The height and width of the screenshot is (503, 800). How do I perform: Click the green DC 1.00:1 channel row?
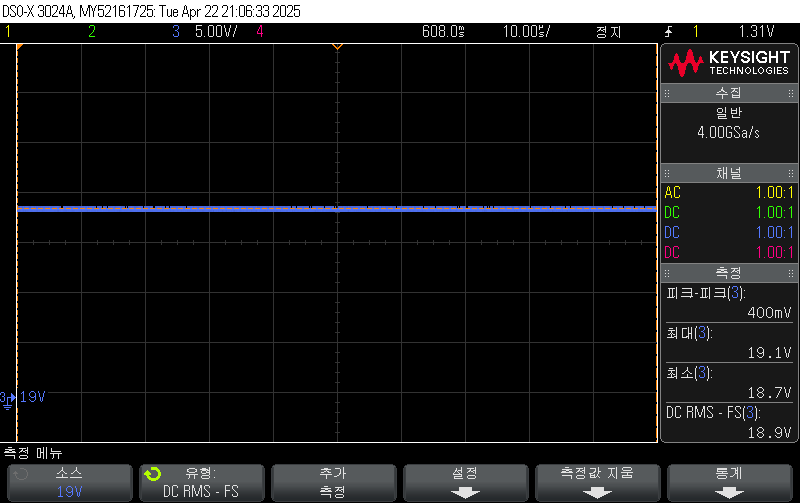(x=729, y=213)
